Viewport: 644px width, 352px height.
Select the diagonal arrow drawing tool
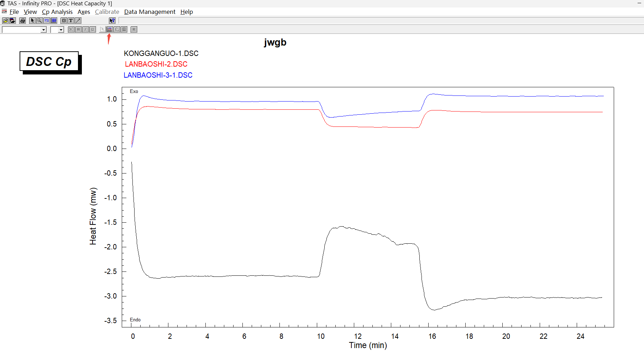click(78, 21)
